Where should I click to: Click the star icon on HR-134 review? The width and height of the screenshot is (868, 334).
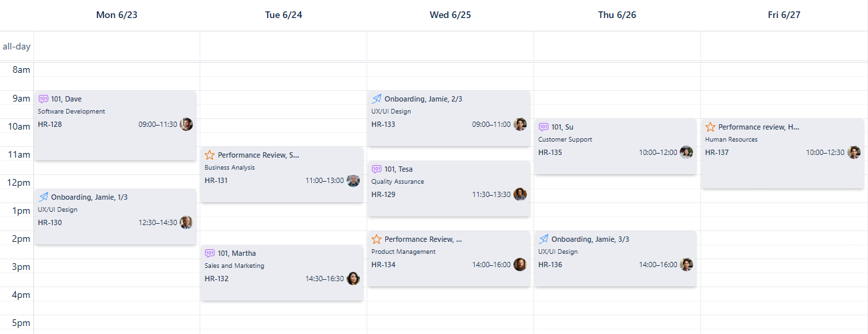(377, 239)
